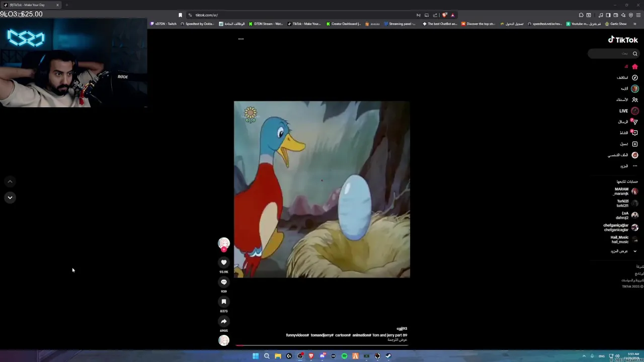Open the Gartic Show bookmark
The image size is (644, 362).
(616, 24)
